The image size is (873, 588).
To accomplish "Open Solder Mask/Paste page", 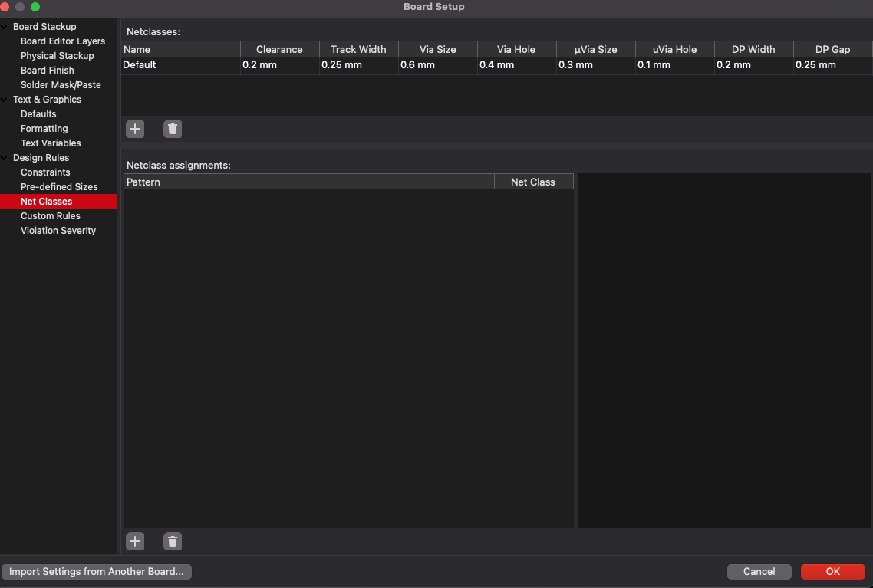I will [x=61, y=84].
